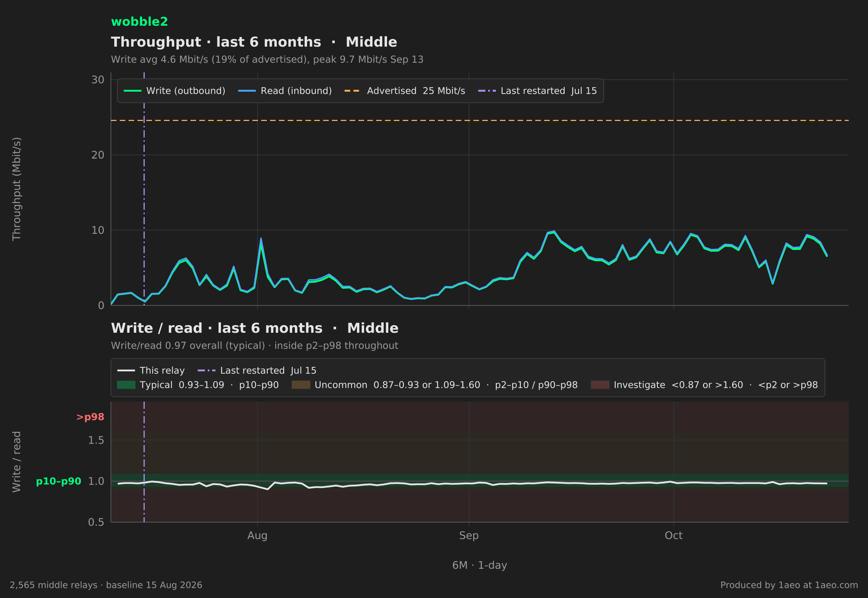Click the wobble2 relay name
Screen dimensions: 868x598
click(139, 22)
